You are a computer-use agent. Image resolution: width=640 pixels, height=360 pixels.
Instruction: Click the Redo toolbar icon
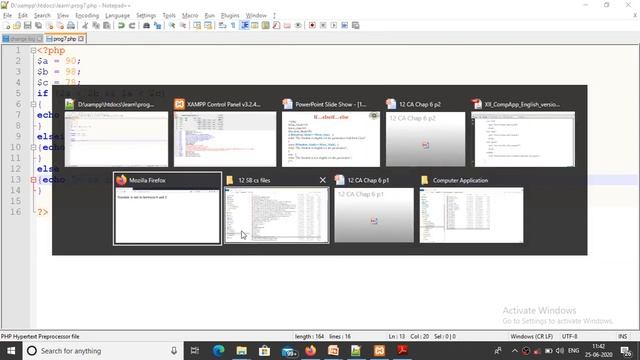(132, 25)
